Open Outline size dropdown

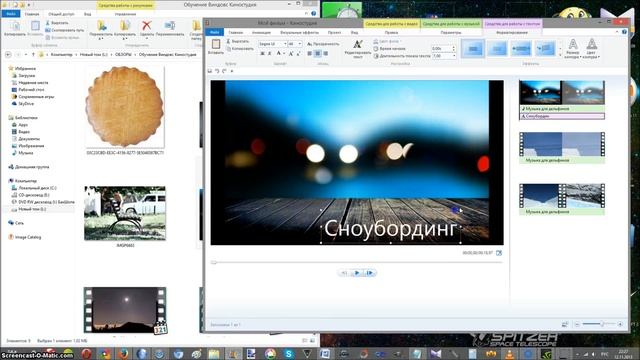(573, 49)
